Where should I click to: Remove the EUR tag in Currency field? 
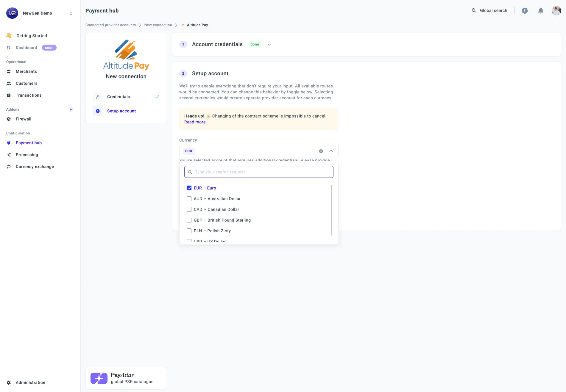189,151
